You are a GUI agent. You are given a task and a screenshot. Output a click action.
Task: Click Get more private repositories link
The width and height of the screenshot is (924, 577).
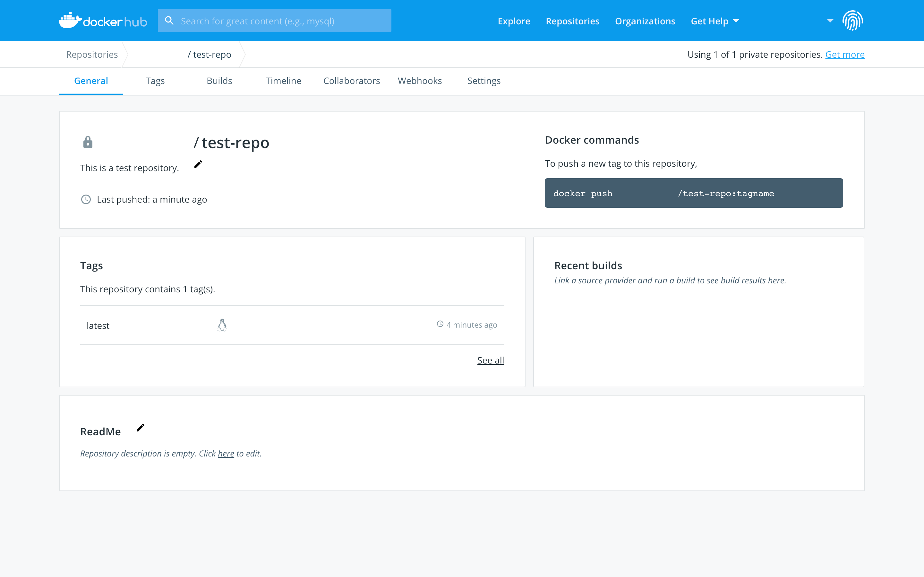click(844, 54)
